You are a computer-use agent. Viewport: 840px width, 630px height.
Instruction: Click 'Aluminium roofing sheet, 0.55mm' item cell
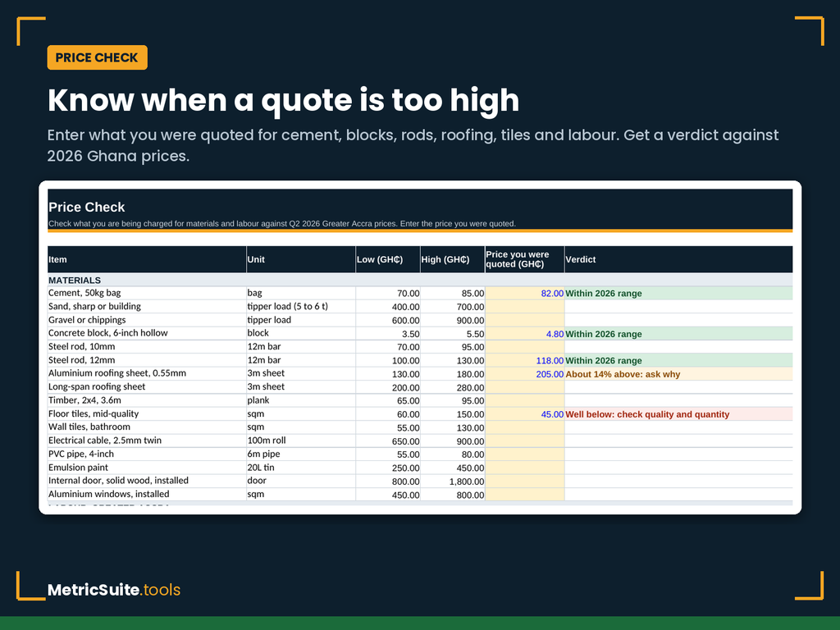coord(147,373)
